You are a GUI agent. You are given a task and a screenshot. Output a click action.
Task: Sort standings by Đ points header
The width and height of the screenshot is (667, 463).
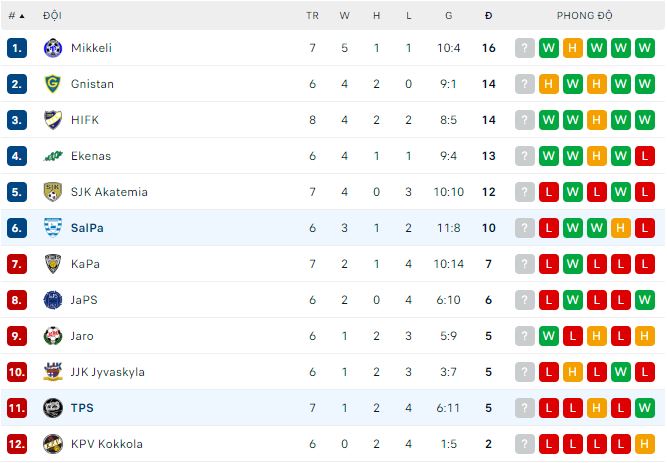click(x=488, y=16)
